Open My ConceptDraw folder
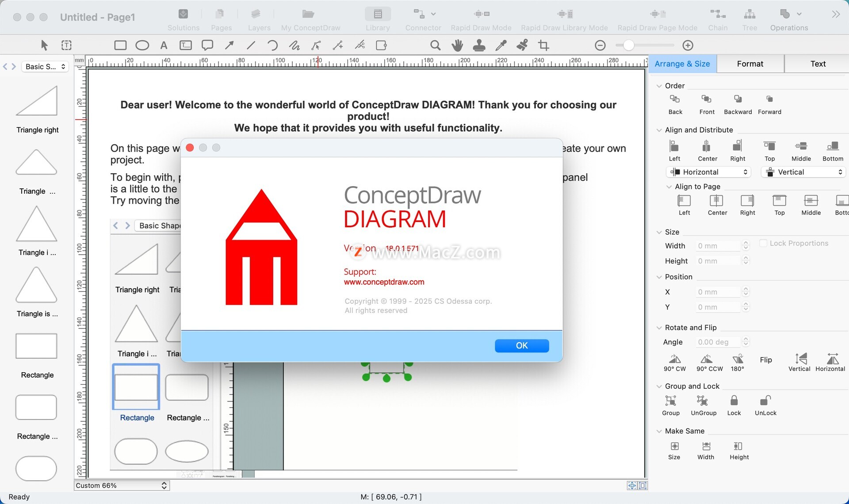The width and height of the screenshot is (849, 504). pos(310,20)
